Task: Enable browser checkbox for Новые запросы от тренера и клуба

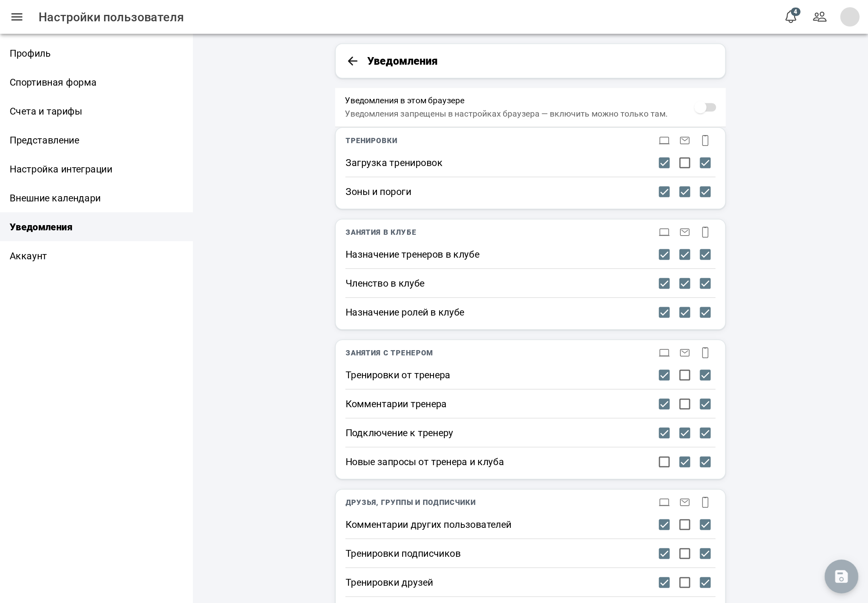Action: pyautogui.click(x=664, y=462)
